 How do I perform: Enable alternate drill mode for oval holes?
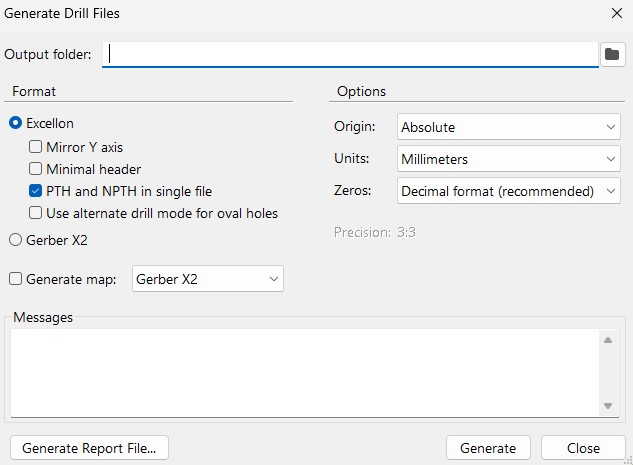(x=36, y=213)
